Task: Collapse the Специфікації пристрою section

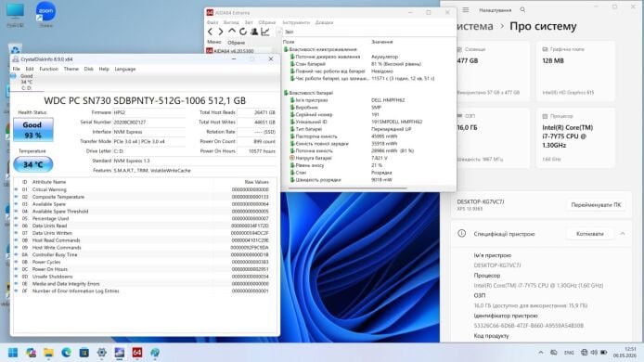Action: 623,233
